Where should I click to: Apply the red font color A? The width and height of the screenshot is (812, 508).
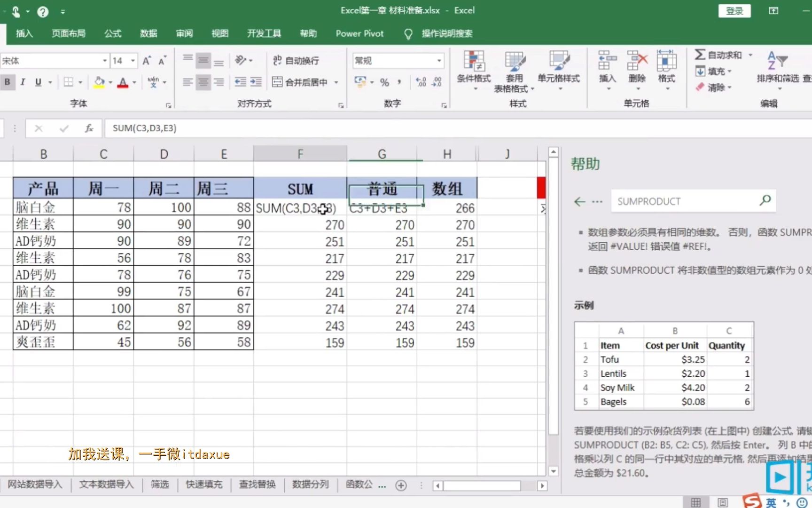tap(123, 82)
